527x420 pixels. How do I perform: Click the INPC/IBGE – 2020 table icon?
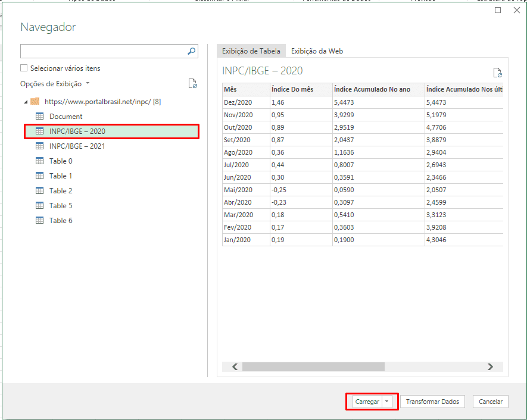click(40, 131)
